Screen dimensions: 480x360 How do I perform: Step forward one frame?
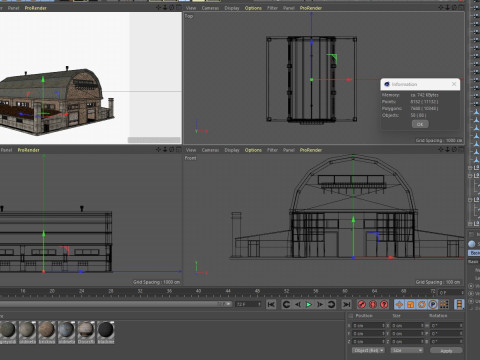pyautogui.click(x=320, y=304)
